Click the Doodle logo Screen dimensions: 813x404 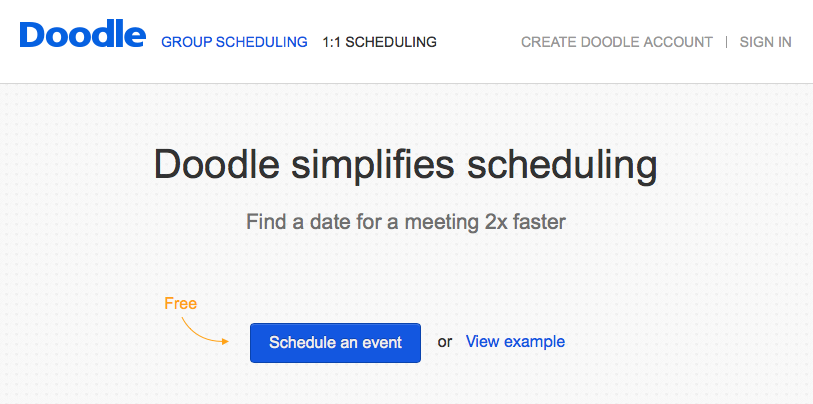82,36
